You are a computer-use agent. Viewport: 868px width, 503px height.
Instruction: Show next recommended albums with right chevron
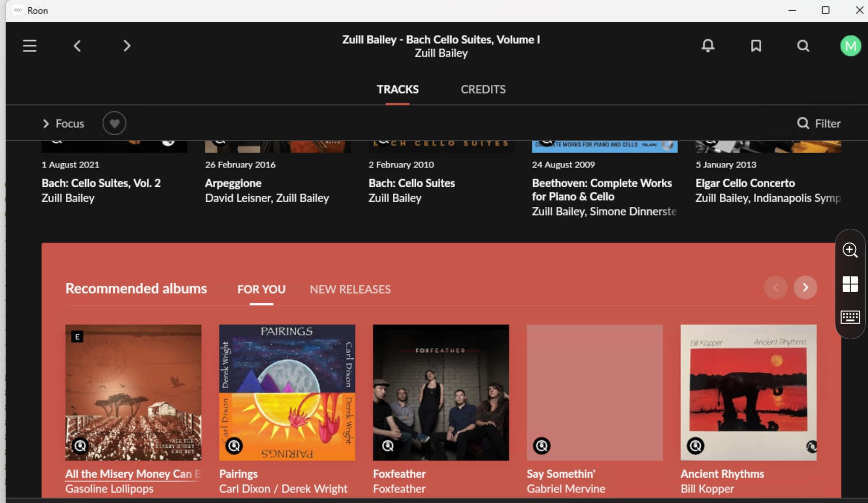[806, 287]
